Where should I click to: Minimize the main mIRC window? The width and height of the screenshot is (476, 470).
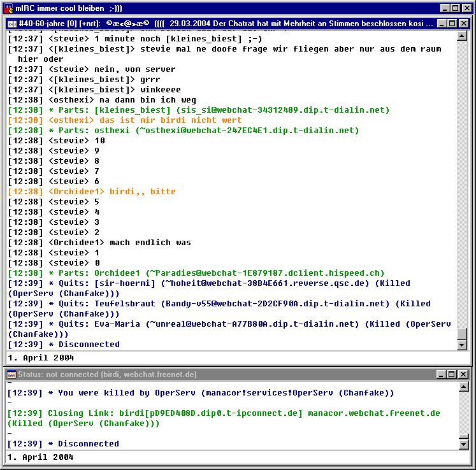click(444, 8)
